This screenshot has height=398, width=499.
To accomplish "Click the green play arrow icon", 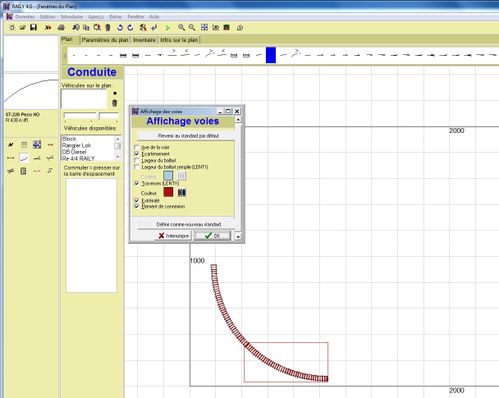I will point(168,28).
